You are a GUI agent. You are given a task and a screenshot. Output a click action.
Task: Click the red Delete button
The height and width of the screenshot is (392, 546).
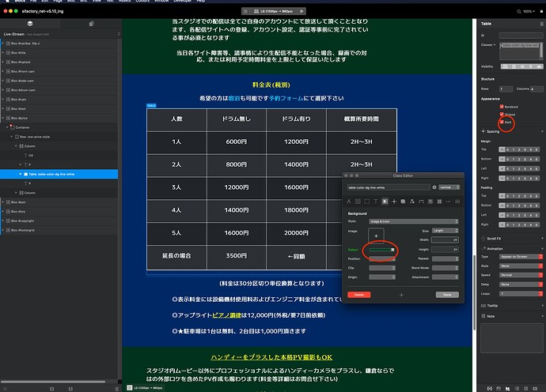pyautogui.click(x=358, y=294)
